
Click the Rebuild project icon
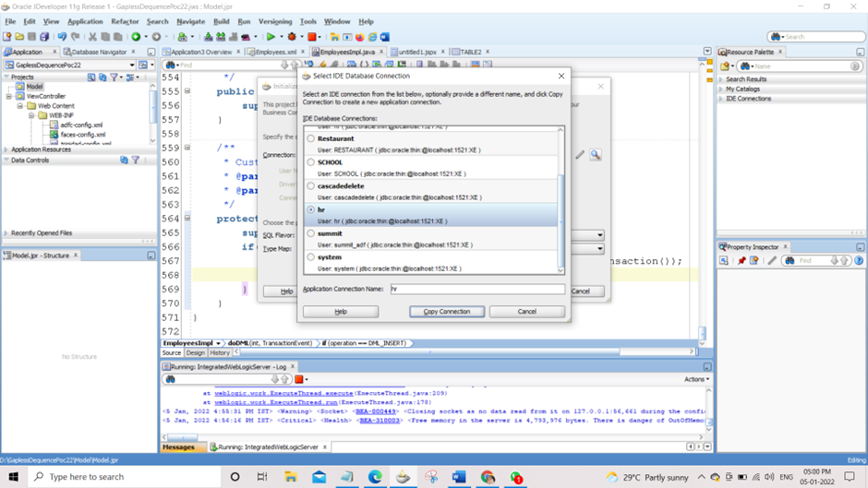[x=221, y=37]
